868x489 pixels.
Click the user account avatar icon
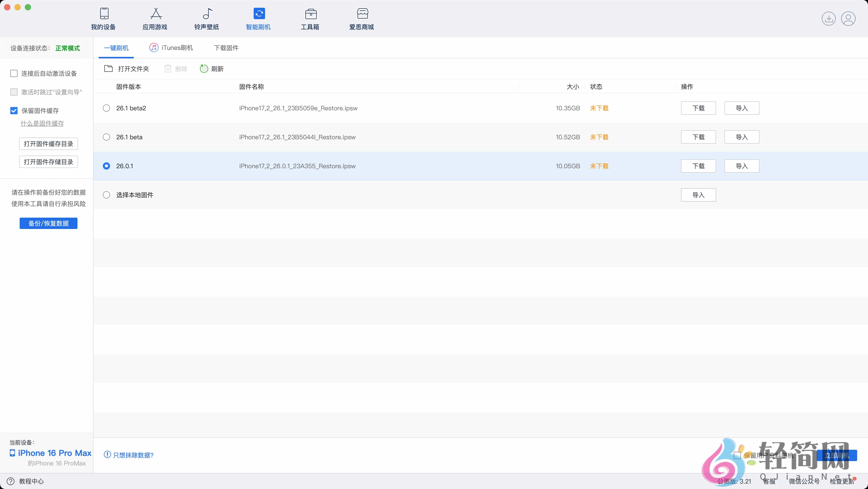coord(848,19)
